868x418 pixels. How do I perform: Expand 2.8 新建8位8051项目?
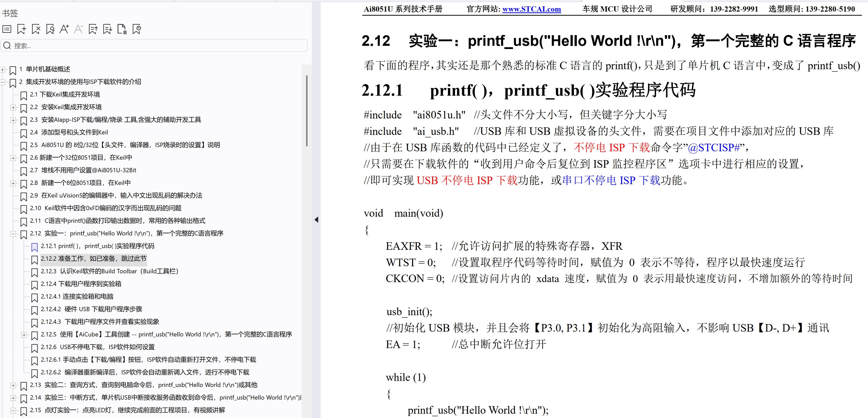point(13,183)
